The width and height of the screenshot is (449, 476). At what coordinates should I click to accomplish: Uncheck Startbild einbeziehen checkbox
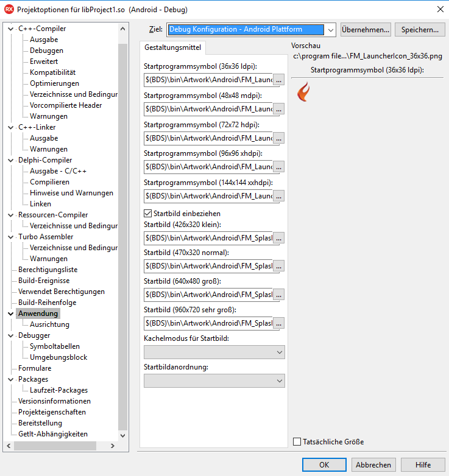pyautogui.click(x=147, y=214)
